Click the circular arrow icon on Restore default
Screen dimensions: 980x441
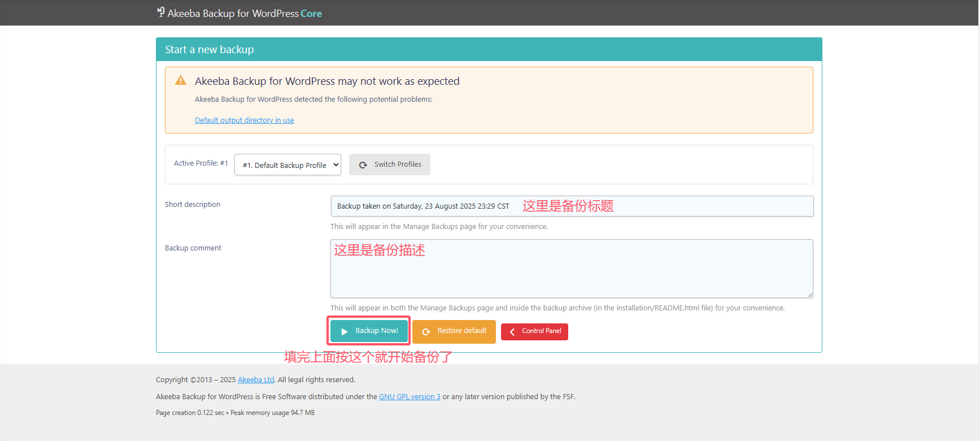[x=426, y=331]
